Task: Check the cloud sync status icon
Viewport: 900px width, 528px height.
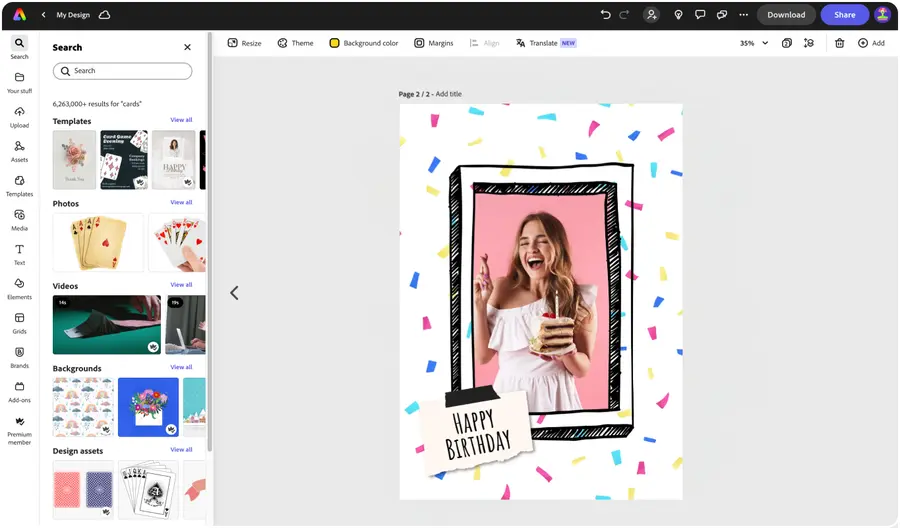Action: point(104,15)
